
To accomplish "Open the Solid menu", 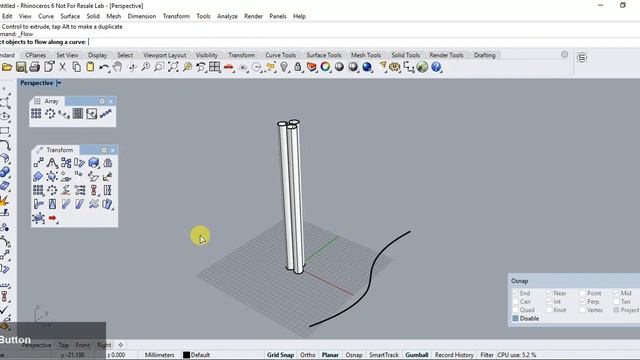I will click(93, 16).
